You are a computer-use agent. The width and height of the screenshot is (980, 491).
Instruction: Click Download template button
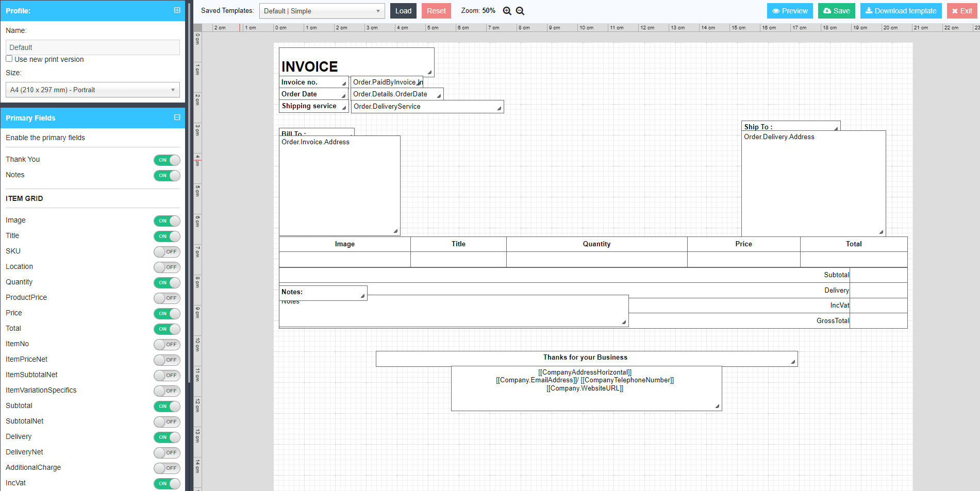901,11
